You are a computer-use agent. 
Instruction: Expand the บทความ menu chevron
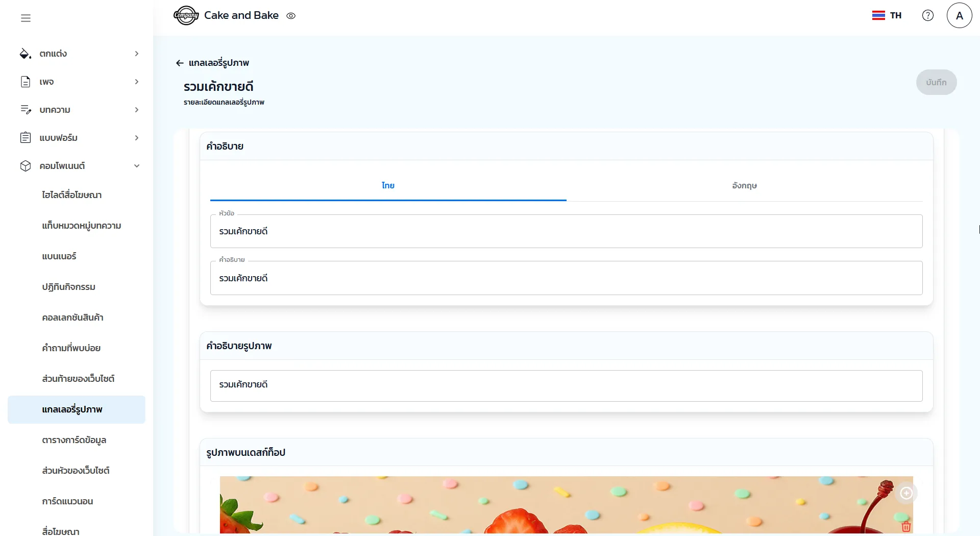pyautogui.click(x=136, y=110)
